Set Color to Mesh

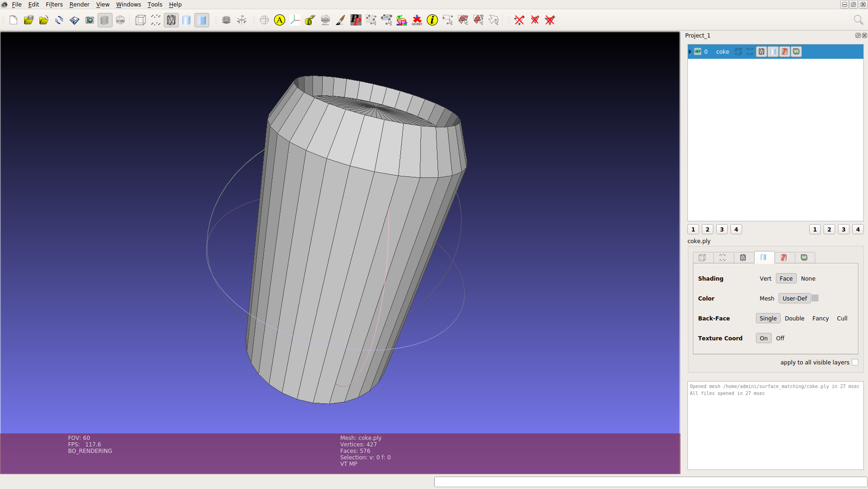(767, 298)
